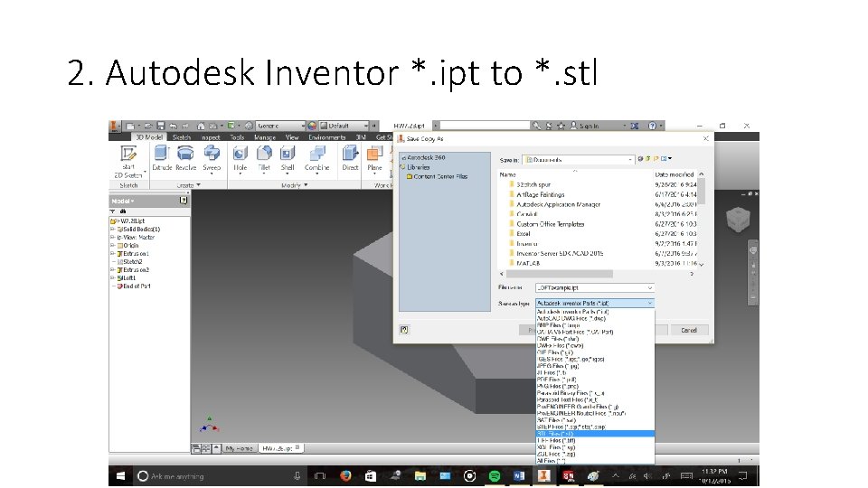Screen dimensions: 868x488
Task: Collapse the Save as type dropdown arrow
Action: 649,304
